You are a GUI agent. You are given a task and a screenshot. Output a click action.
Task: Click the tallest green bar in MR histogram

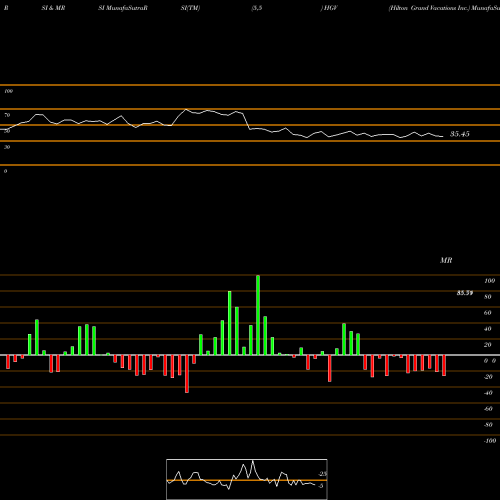pos(258,315)
